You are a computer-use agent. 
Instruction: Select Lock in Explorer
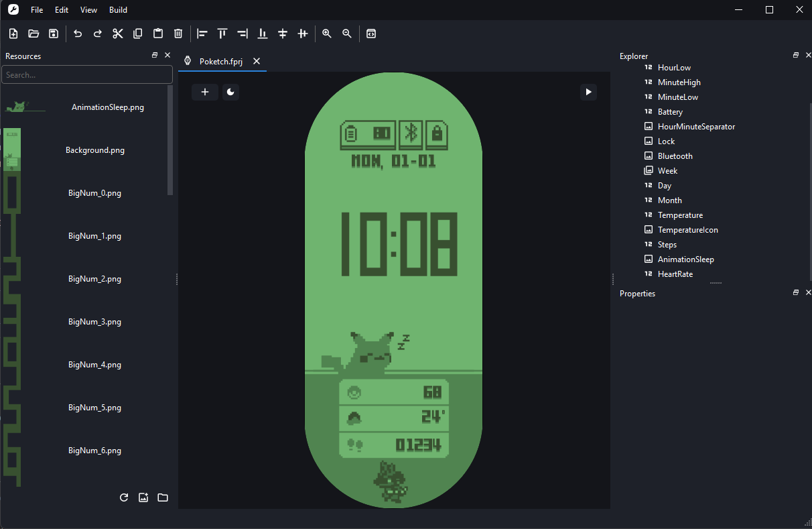tap(666, 141)
